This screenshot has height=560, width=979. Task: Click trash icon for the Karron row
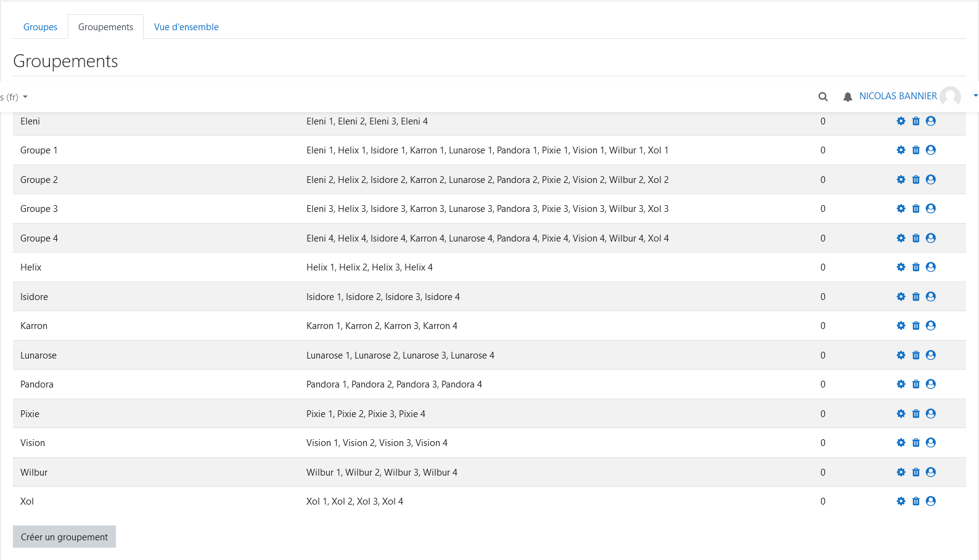[916, 326]
